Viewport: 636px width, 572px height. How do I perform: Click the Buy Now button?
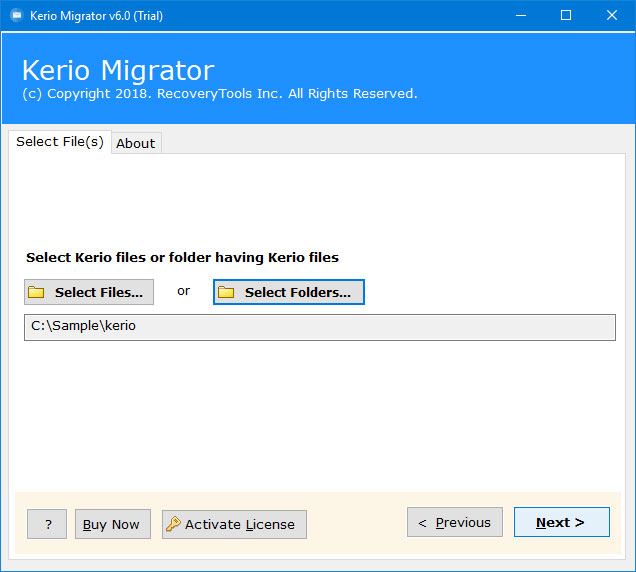click(113, 524)
